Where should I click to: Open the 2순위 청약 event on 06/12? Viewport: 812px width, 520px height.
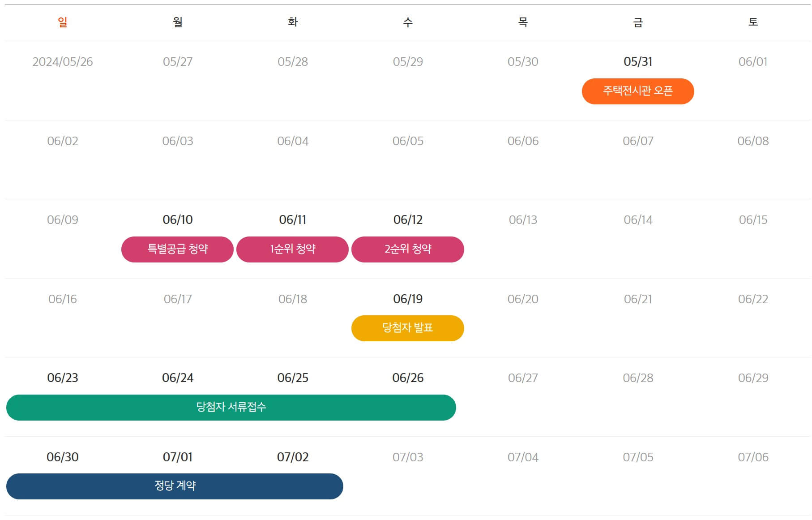(408, 249)
